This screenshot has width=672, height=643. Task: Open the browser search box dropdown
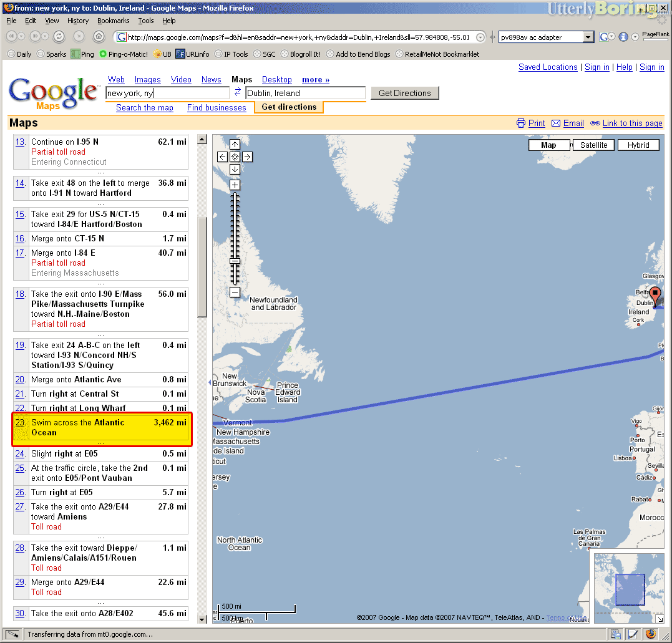(588, 37)
